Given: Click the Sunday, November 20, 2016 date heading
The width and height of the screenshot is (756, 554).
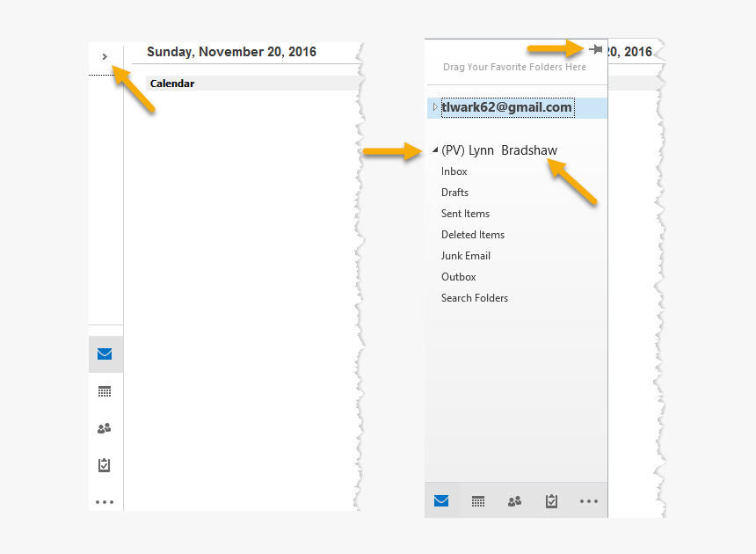Looking at the screenshot, I should [x=231, y=52].
